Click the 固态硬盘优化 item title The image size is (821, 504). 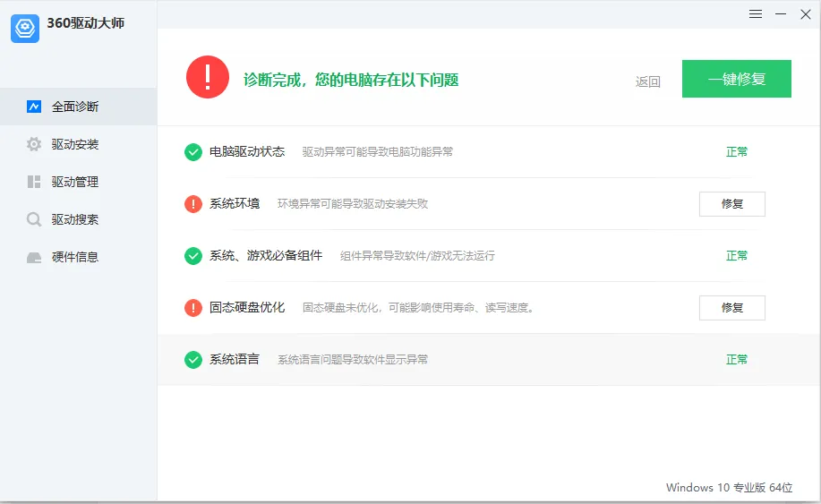coord(247,307)
